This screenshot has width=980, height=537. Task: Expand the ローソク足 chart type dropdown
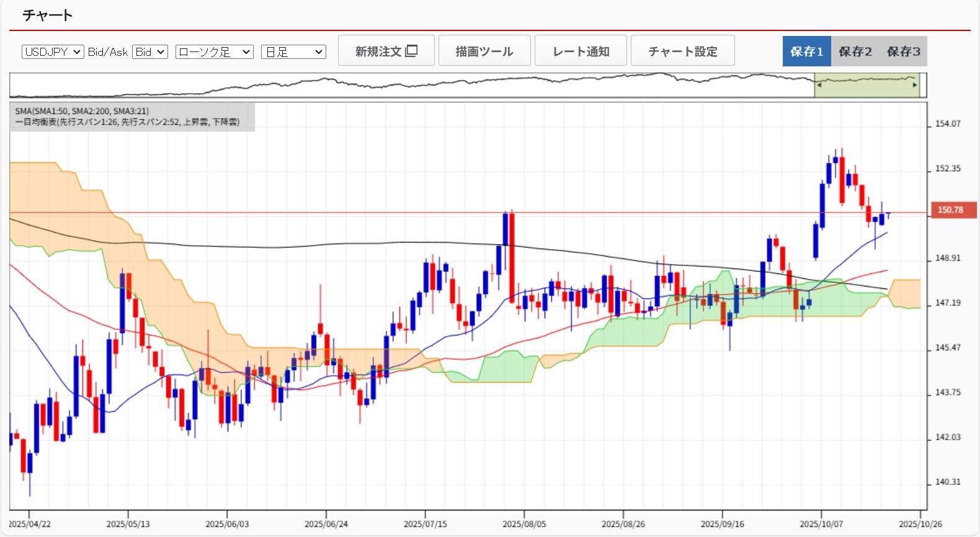coord(214,52)
